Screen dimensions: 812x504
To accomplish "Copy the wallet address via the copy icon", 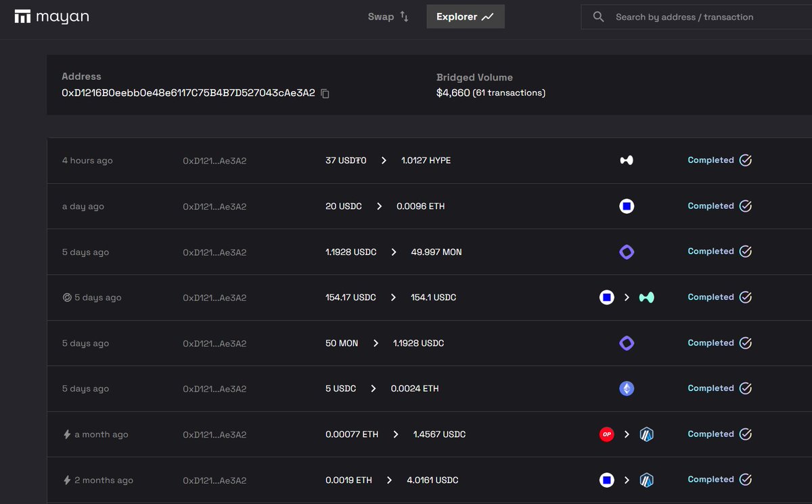I will coord(325,93).
